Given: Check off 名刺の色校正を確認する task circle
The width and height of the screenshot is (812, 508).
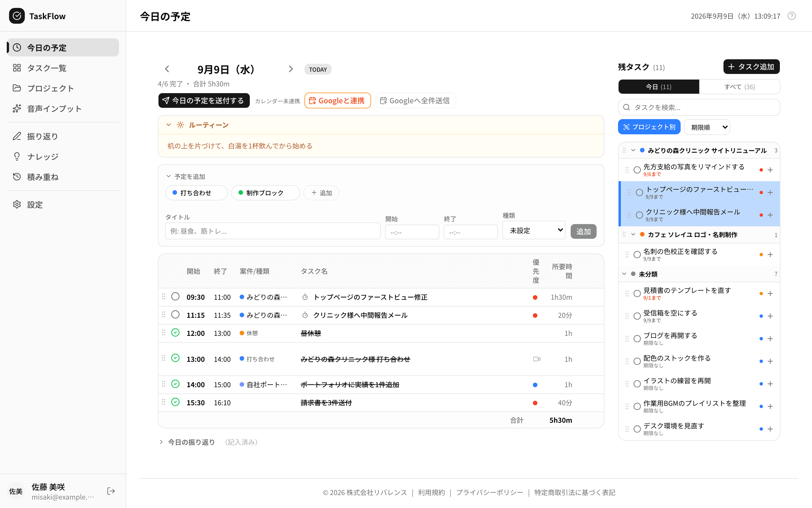Looking at the screenshot, I should pyautogui.click(x=637, y=255).
